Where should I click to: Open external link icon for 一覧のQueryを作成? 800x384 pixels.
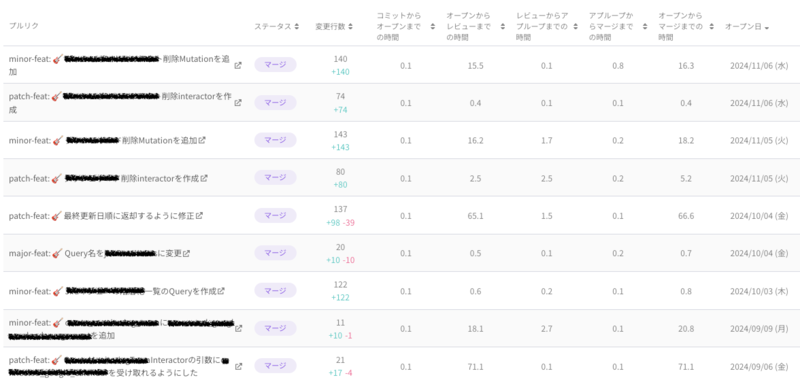point(221,291)
